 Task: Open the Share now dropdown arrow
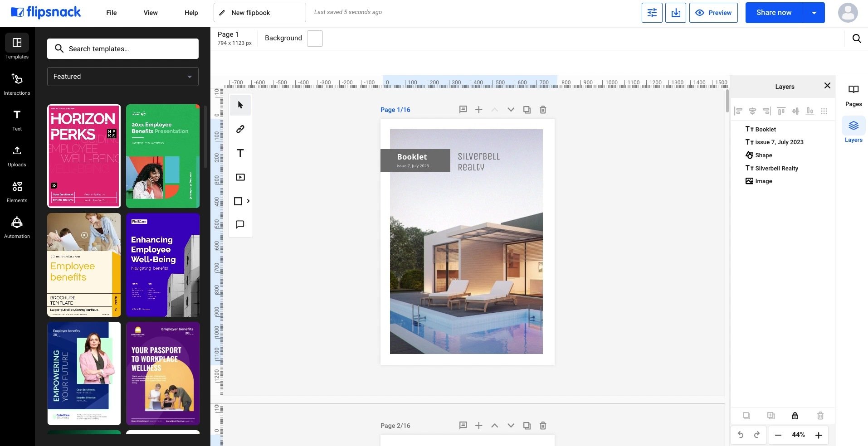coord(814,13)
